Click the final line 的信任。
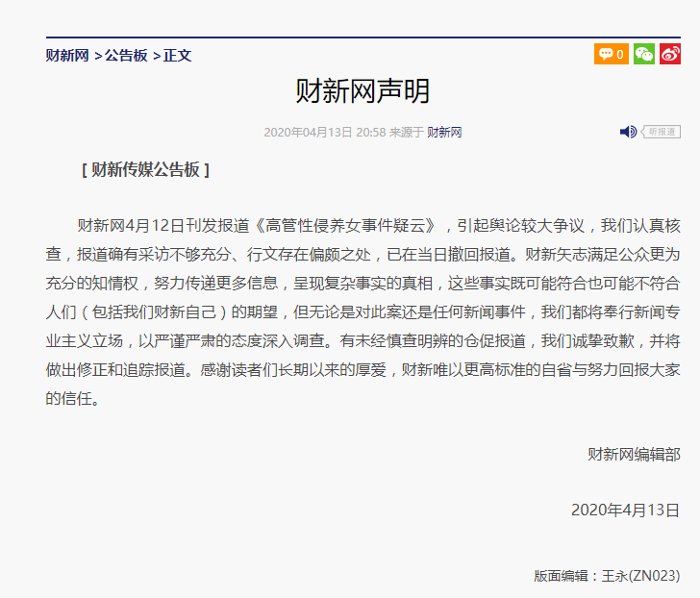Image resolution: width=700 pixels, height=598 pixels. [73, 399]
